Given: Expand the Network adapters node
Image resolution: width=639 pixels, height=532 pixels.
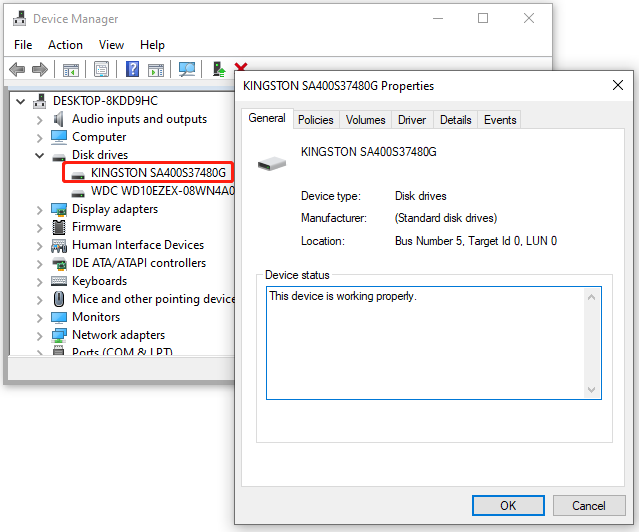Looking at the screenshot, I should 40,336.
